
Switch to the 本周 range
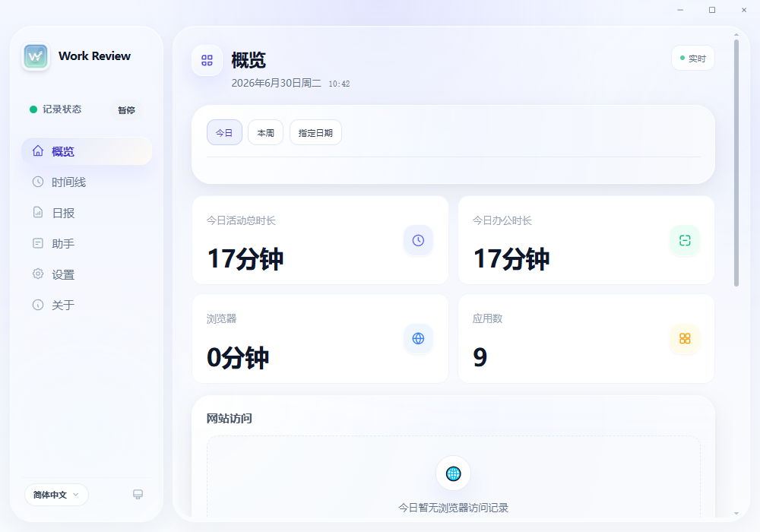tap(265, 132)
